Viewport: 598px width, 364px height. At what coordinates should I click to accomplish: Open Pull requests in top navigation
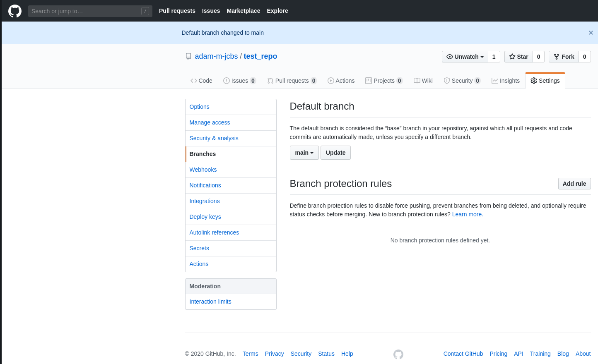coord(177,11)
